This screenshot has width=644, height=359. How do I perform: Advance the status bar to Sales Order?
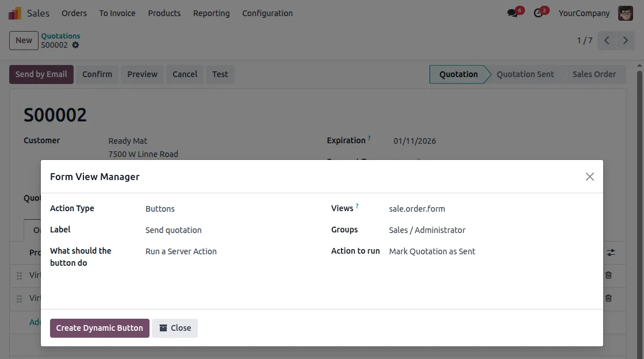[x=593, y=74]
